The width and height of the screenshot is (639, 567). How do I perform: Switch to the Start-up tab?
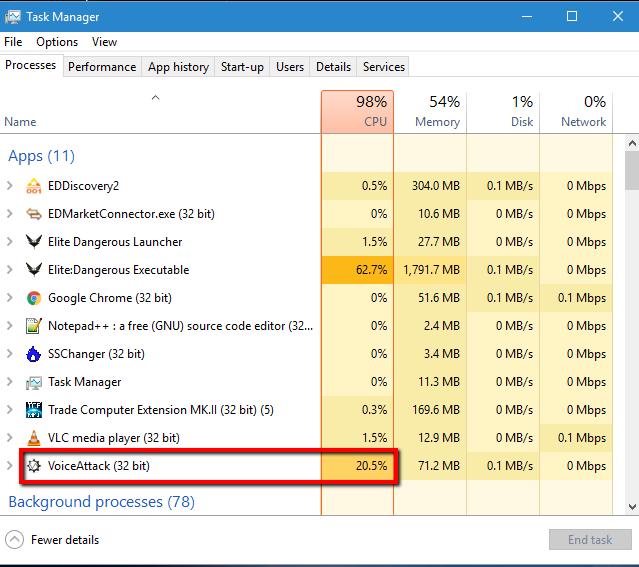pyautogui.click(x=242, y=67)
